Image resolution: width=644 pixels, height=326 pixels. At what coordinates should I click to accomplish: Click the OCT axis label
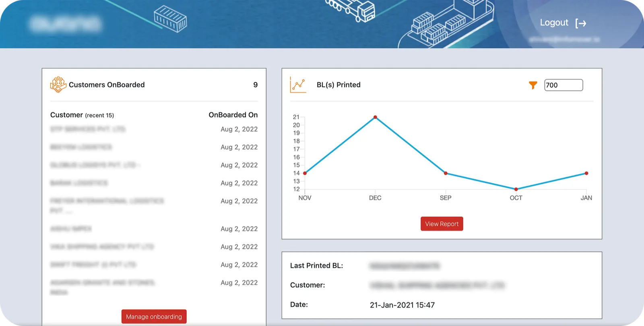coord(516,198)
